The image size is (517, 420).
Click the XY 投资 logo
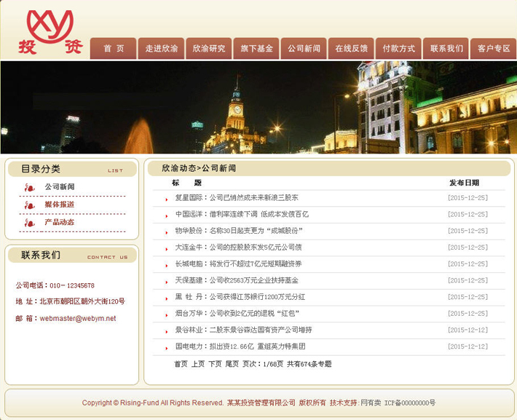50,32
